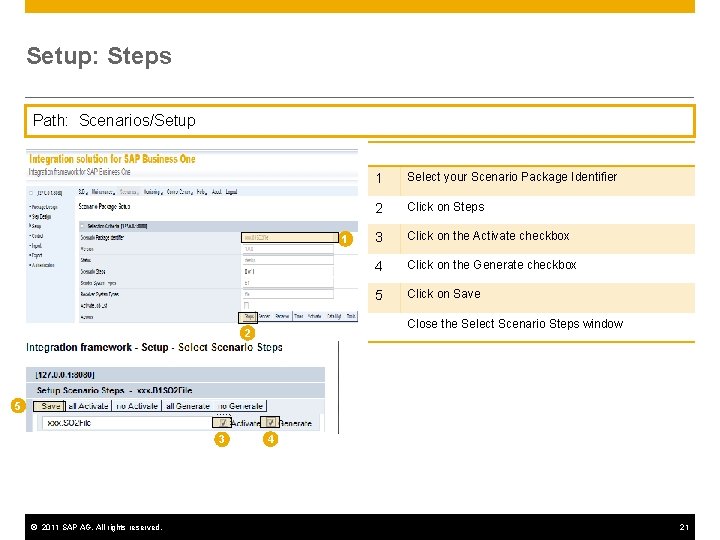Click the 'all Activate' button

(x=89, y=406)
